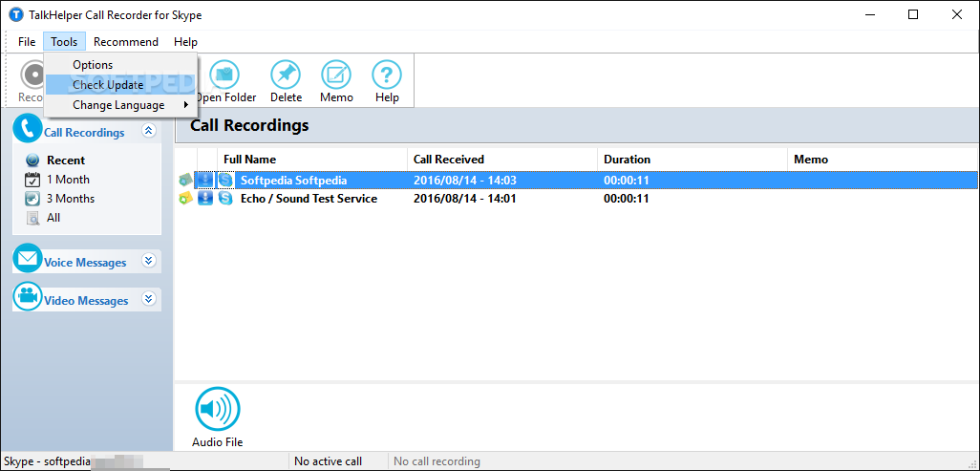The width and height of the screenshot is (980, 471).
Task: Click Skype icon in Softpedia Softpedia row
Action: click(225, 181)
